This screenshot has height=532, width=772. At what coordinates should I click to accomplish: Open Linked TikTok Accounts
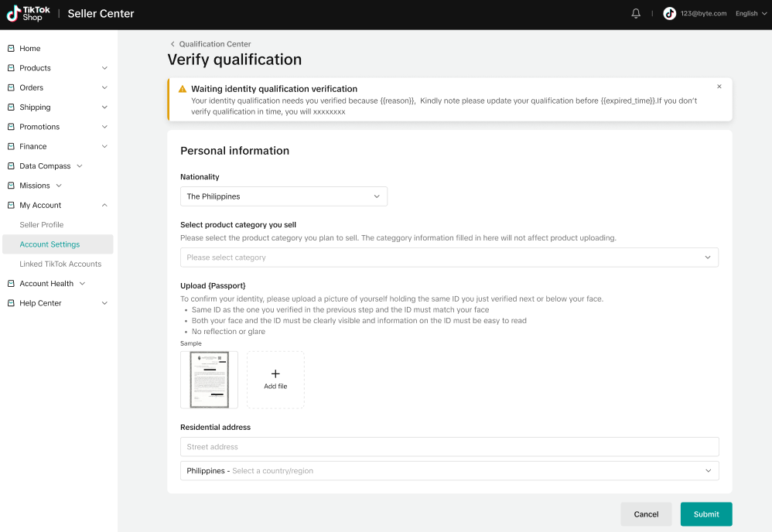click(x=60, y=264)
